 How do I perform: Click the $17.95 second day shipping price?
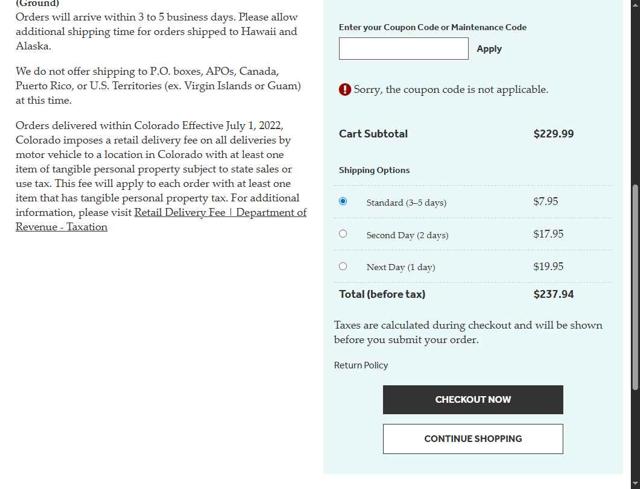(x=548, y=234)
